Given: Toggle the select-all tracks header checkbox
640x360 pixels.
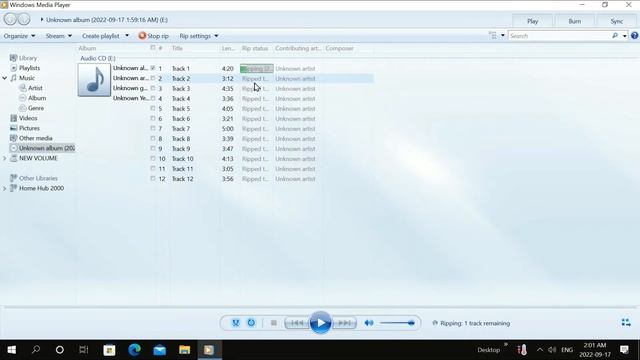Looking at the screenshot, I should tap(153, 48).
